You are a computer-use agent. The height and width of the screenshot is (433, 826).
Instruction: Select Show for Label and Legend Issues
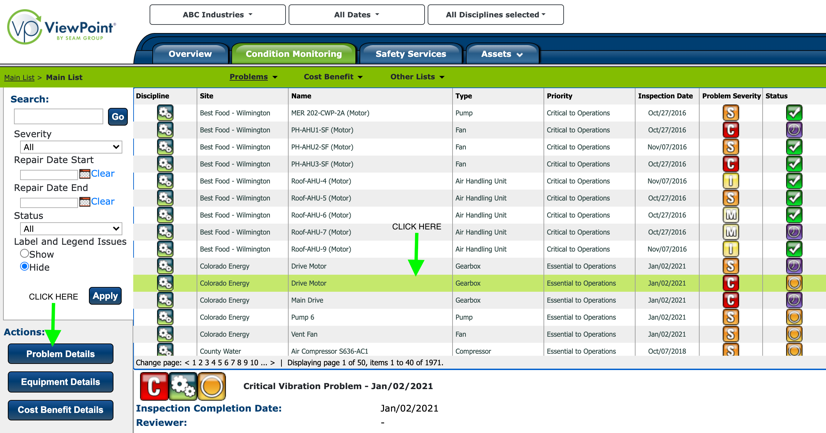click(24, 253)
